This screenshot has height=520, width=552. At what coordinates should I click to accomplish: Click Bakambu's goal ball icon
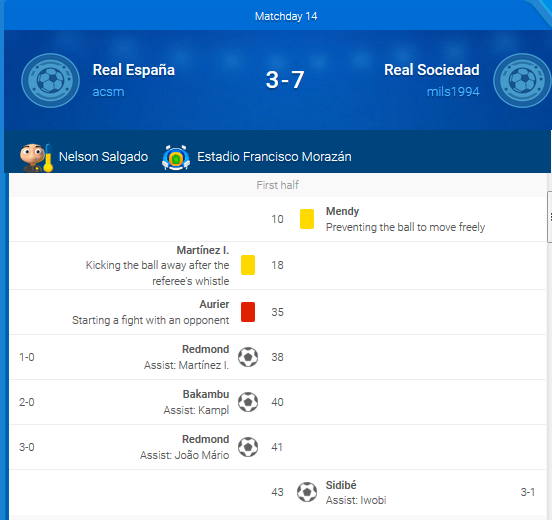tap(248, 402)
